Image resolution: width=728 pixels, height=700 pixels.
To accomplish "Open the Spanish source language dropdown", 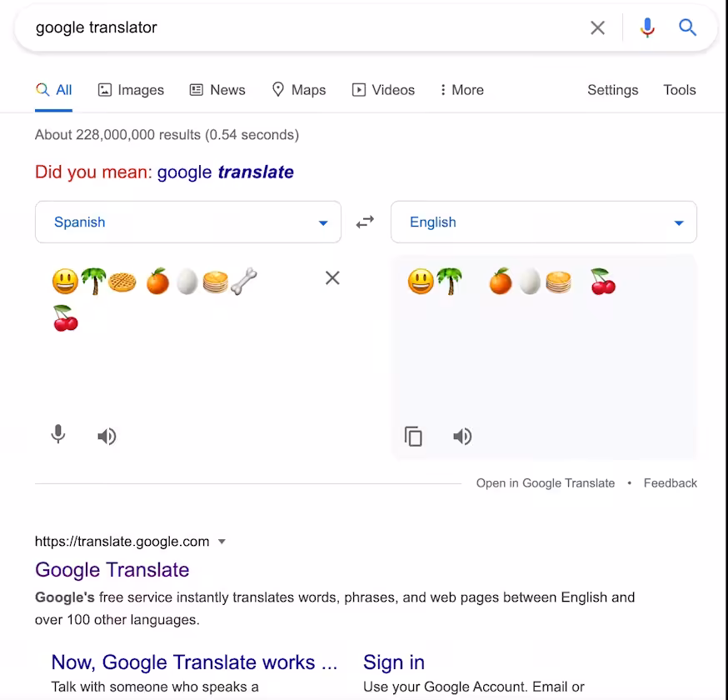I will [x=188, y=222].
